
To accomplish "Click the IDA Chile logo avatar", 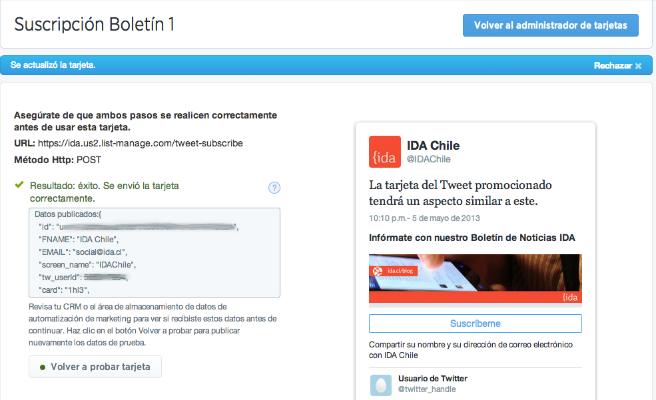I will [x=385, y=152].
